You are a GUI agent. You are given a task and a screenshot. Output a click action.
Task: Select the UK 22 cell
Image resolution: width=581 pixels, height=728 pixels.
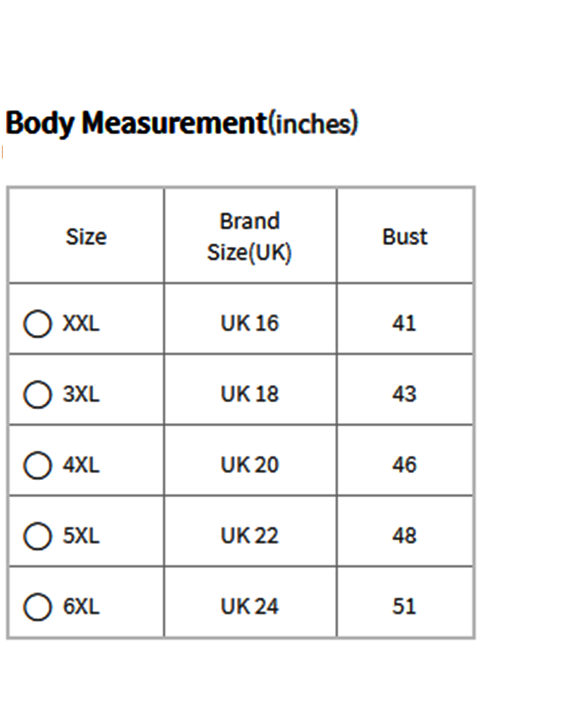[250, 536]
